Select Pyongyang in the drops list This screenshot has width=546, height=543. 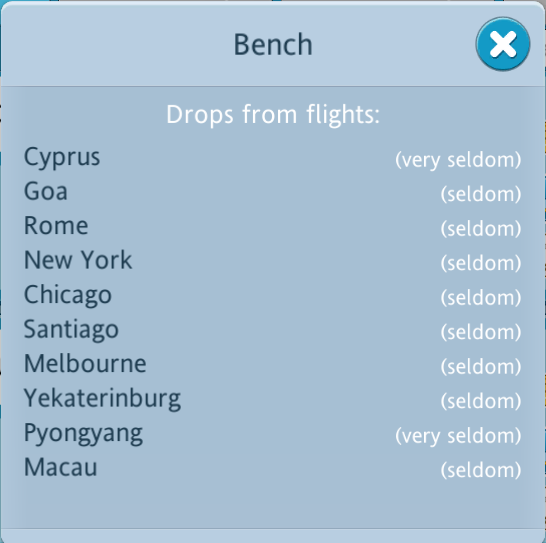83,433
